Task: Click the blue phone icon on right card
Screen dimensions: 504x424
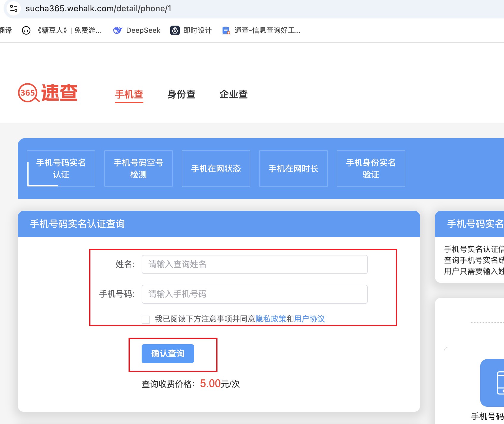Action: [494, 382]
